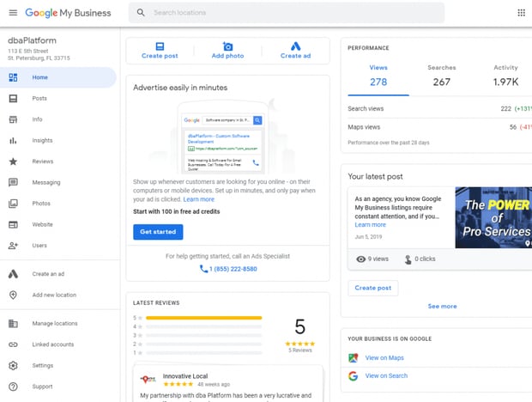This screenshot has height=402, width=532.
Task: Click the Innovative Local reviewer avatar
Action: point(148,380)
